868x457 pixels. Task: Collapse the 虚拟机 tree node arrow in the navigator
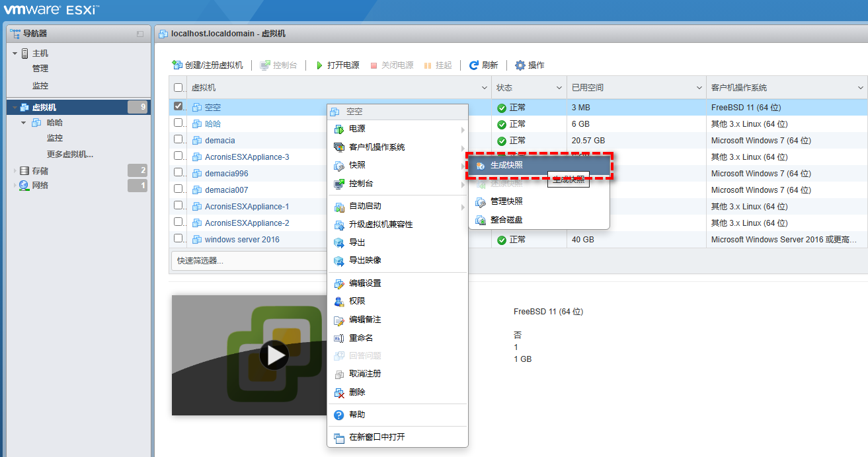tap(15, 107)
